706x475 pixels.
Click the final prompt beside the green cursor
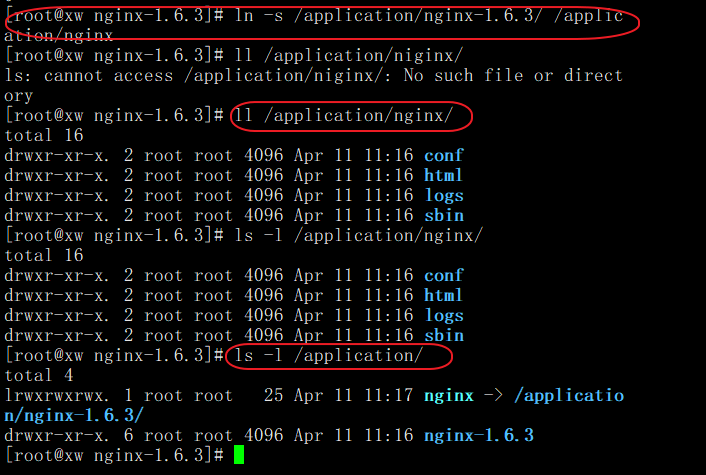114,455
